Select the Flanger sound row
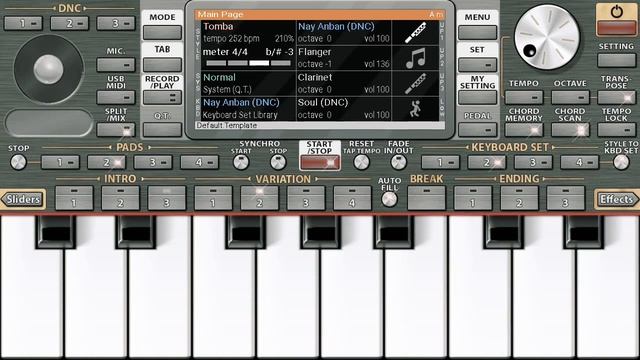 pos(344,58)
